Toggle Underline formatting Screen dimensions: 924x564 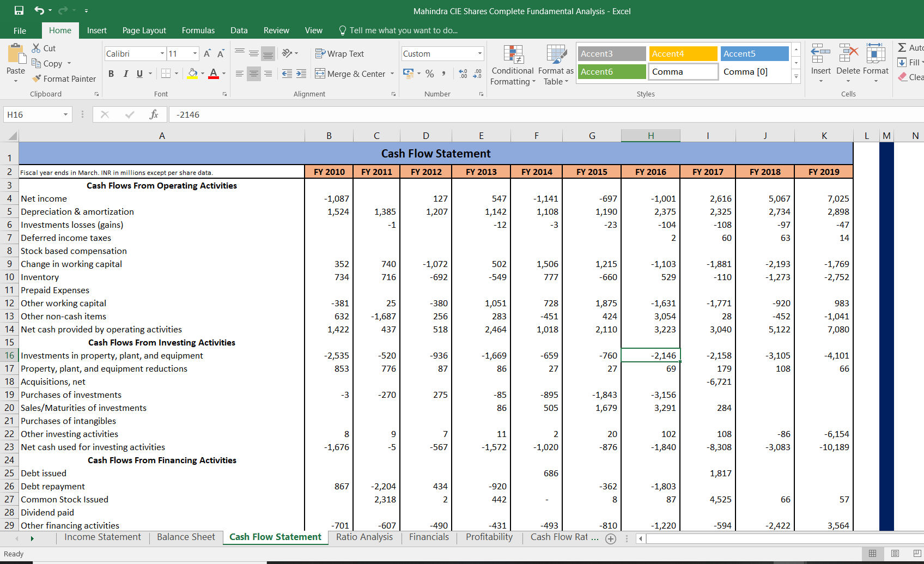(x=140, y=74)
